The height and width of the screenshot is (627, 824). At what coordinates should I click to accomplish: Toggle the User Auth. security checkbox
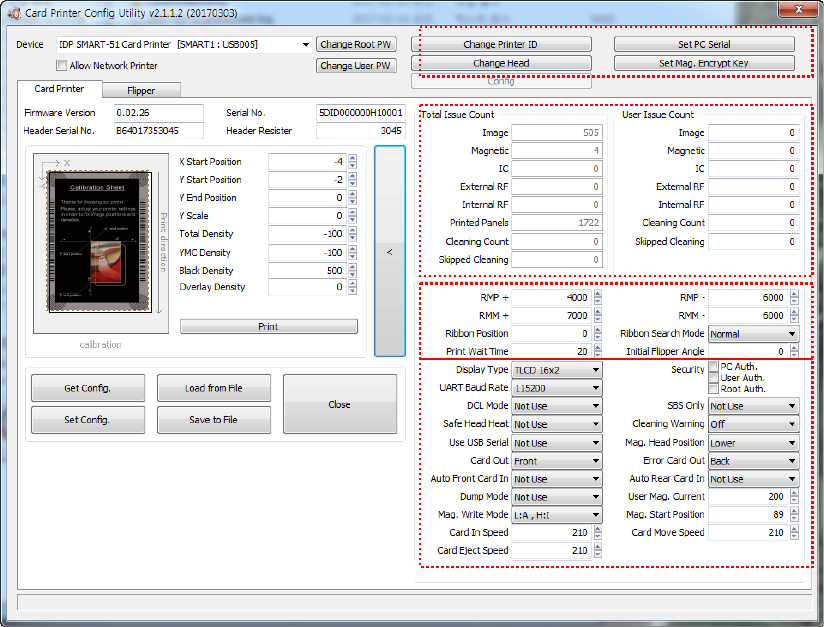[713, 377]
